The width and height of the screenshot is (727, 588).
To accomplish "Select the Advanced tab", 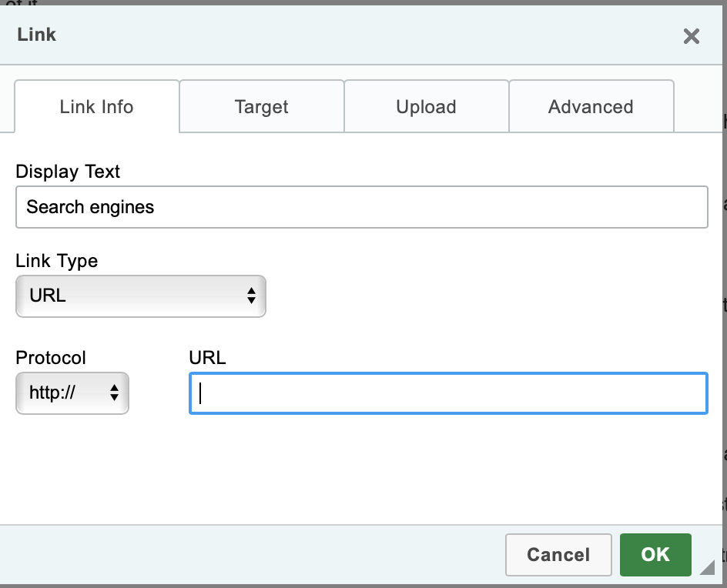I will pos(591,106).
